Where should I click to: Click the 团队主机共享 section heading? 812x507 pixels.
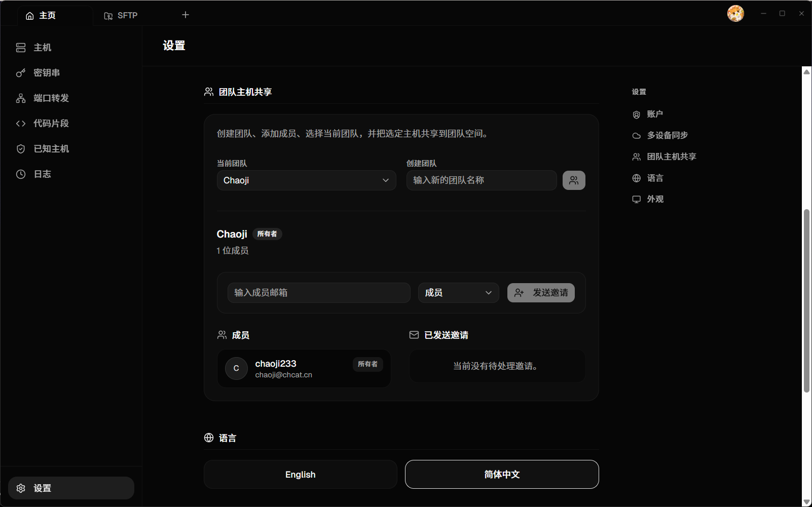coord(245,92)
